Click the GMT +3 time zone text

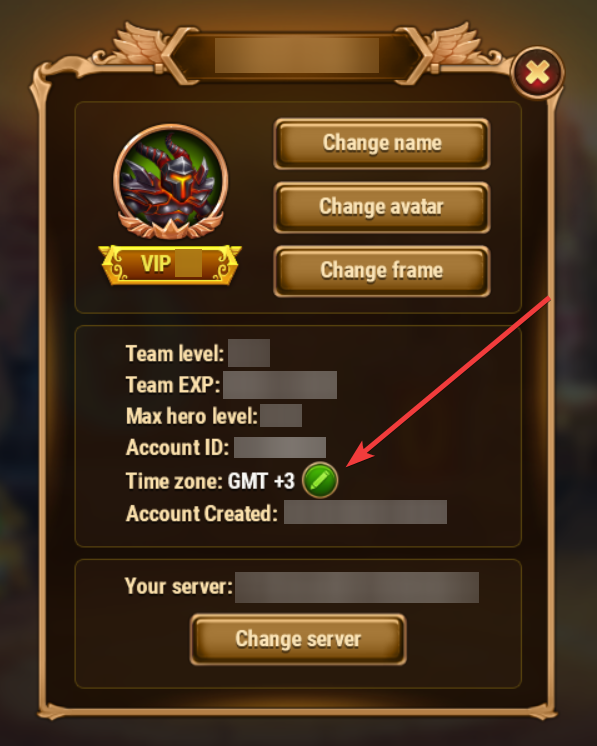click(262, 481)
